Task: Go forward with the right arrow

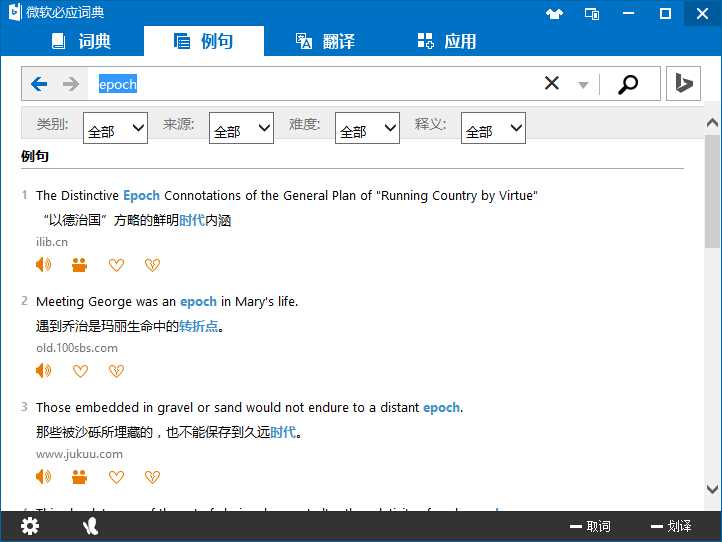Action: 70,84
